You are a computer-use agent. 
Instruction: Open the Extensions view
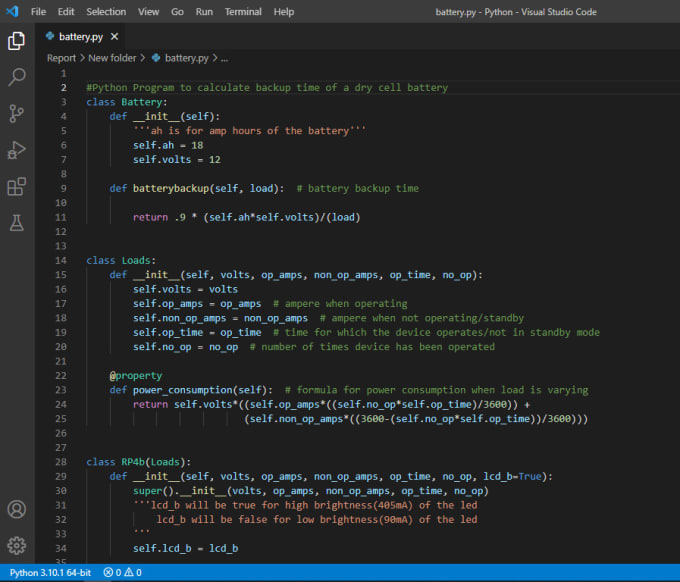[x=16, y=186]
